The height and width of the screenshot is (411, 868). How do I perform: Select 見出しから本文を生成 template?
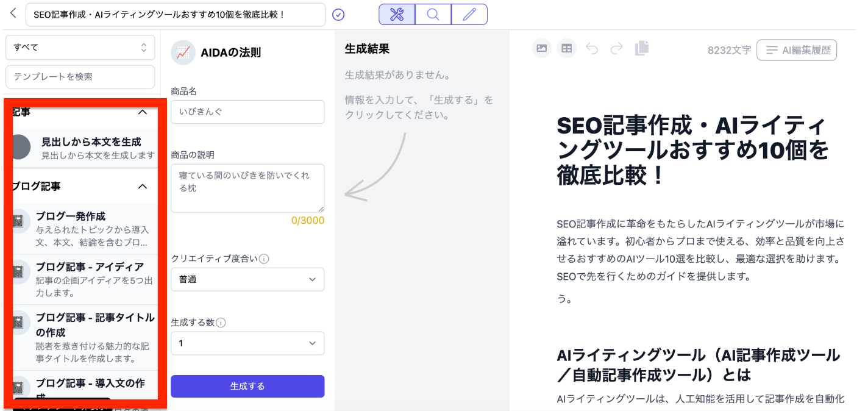pyautogui.click(x=85, y=148)
